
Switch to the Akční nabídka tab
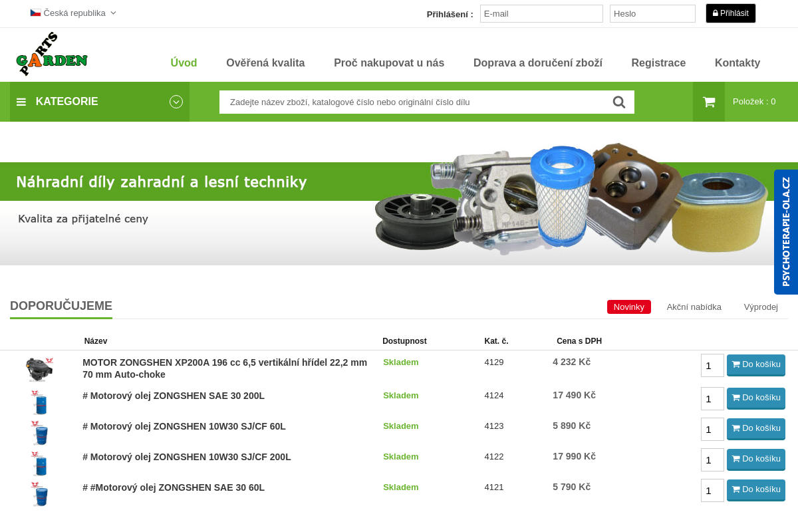click(694, 307)
